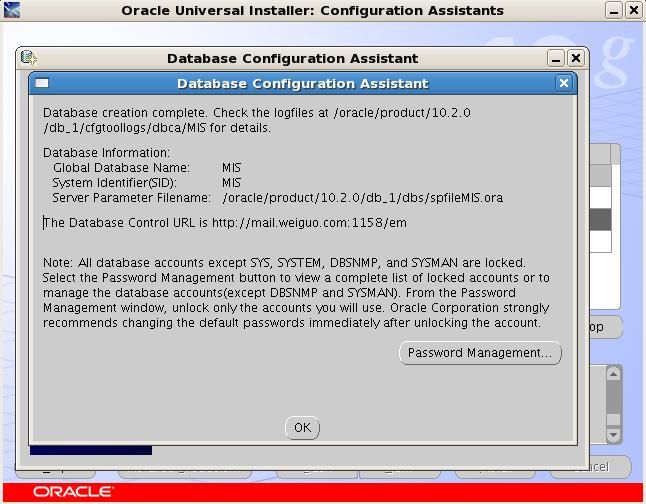The height and width of the screenshot is (504, 646).
Task: Click the scrollbar up arrow at right
Action: (x=613, y=374)
